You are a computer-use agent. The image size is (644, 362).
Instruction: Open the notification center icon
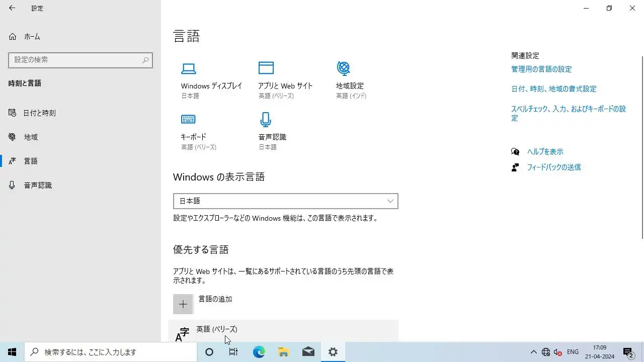click(x=628, y=352)
